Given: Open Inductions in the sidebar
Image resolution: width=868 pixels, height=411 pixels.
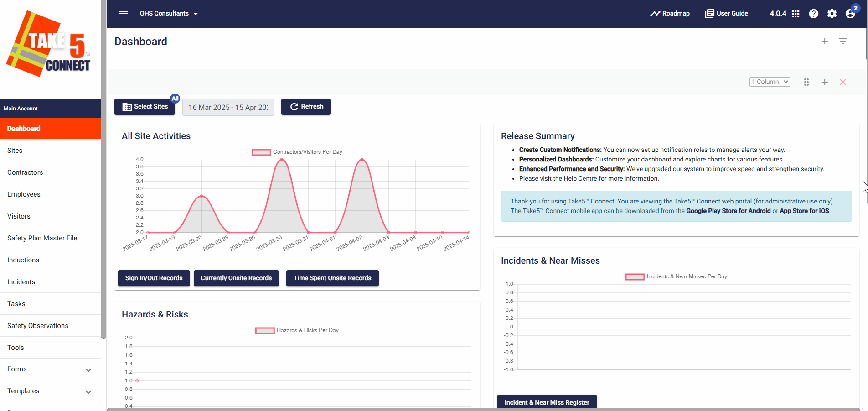Looking at the screenshot, I should click(50, 260).
